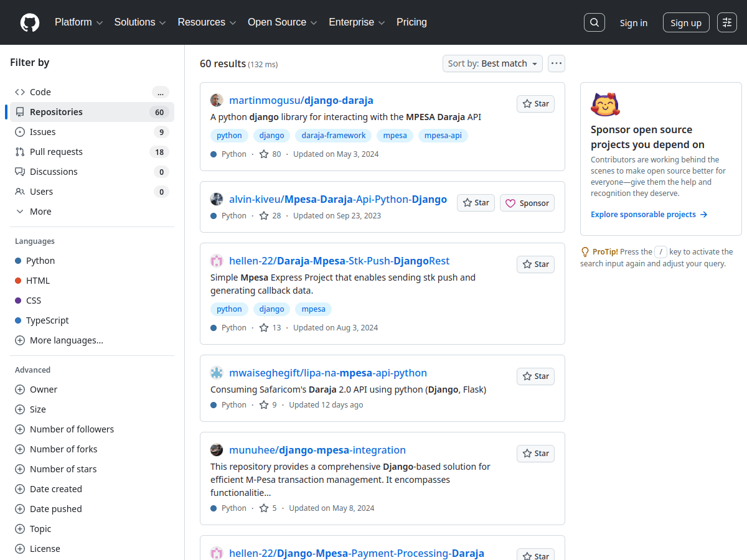This screenshot has width=747, height=560.
Task: Open martinmogusu/django-daraja repository link
Action: (301, 100)
